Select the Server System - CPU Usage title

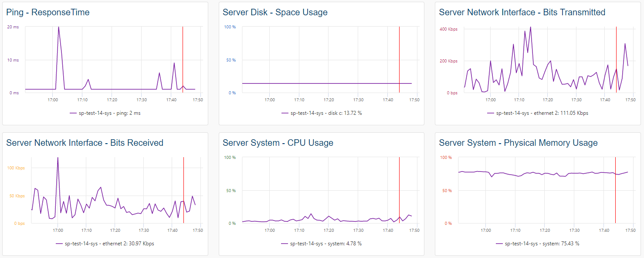click(278, 143)
